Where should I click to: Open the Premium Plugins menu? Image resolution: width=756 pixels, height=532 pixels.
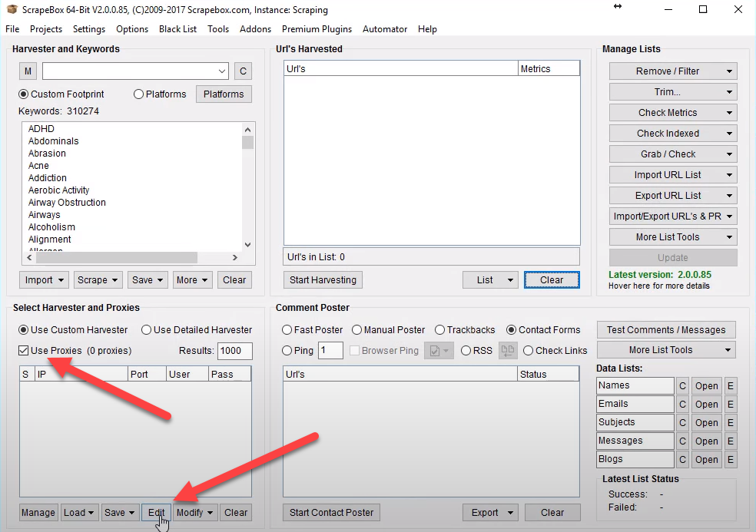click(317, 29)
